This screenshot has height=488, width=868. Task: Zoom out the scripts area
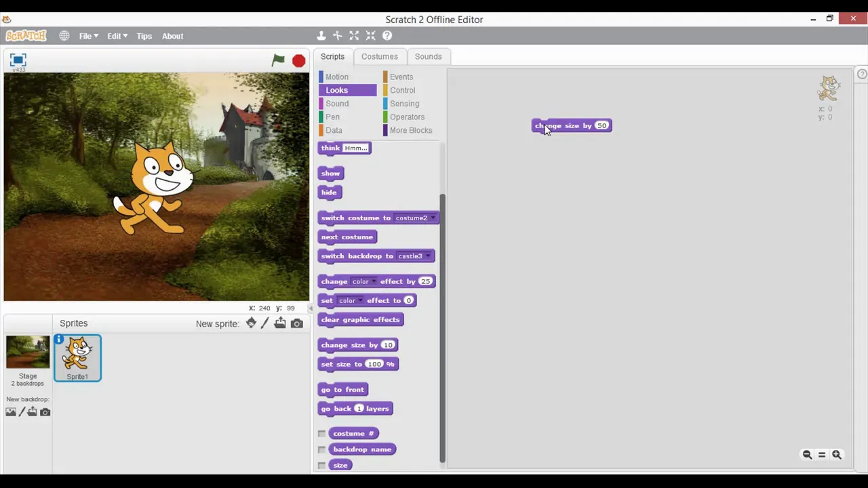click(807, 455)
